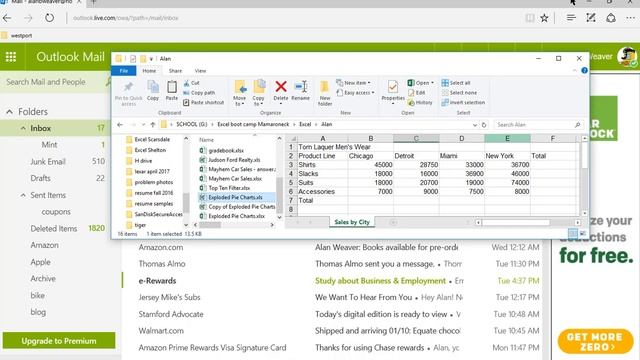Minimize the ribbon with chevron
Viewport: 640px width, 360px height.
(575, 71)
